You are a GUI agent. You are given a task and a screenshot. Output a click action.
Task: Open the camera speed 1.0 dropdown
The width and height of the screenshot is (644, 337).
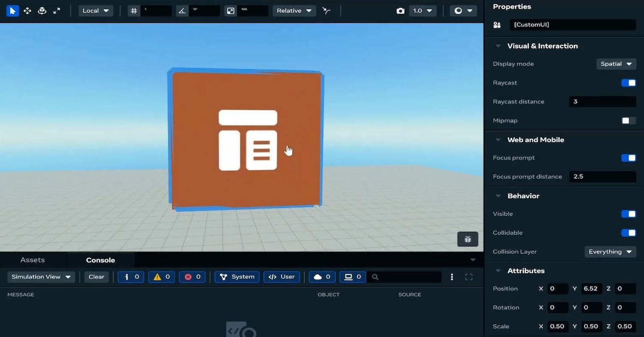[x=422, y=11]
